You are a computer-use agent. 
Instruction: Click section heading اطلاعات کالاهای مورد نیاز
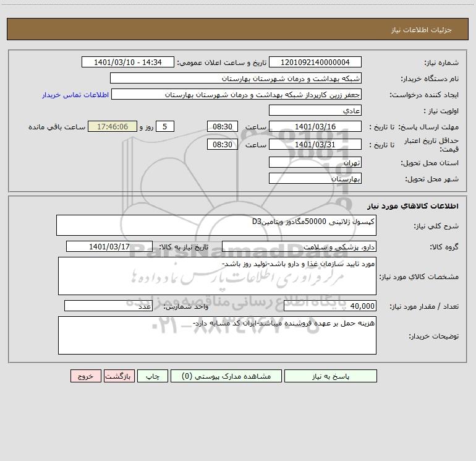(413, 206)
